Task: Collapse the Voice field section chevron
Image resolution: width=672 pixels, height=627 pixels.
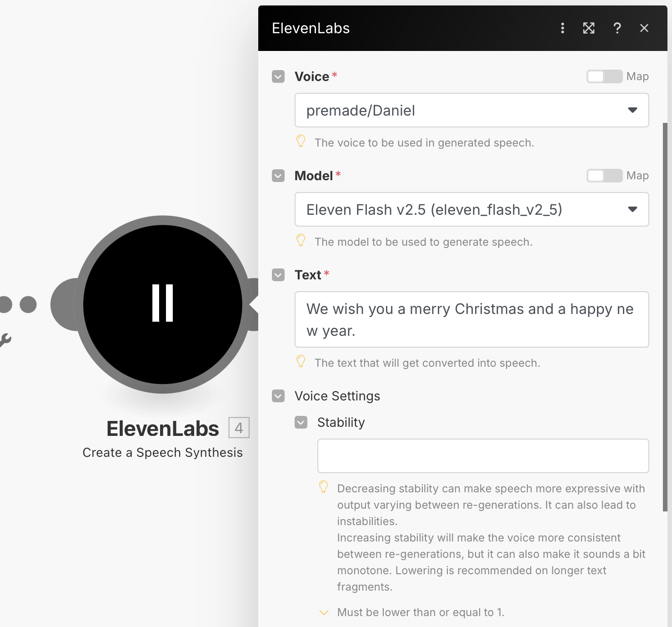Action: (278, 76)
